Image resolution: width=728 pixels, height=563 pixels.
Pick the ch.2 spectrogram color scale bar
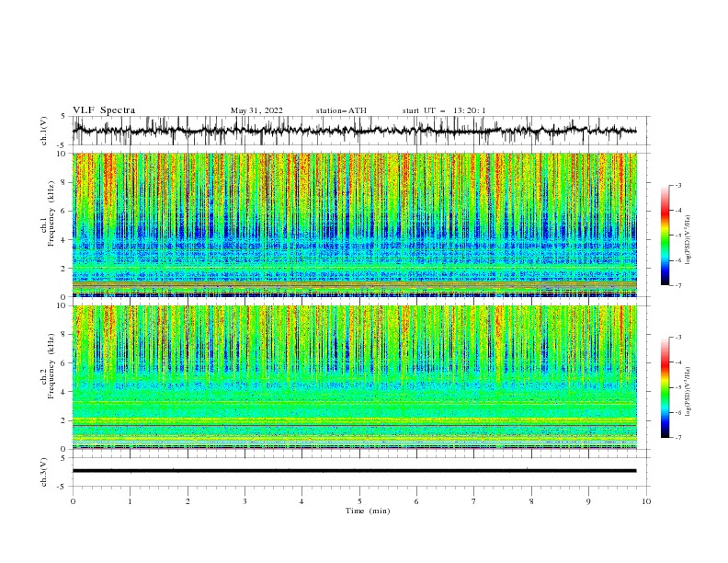click(665, 387)
